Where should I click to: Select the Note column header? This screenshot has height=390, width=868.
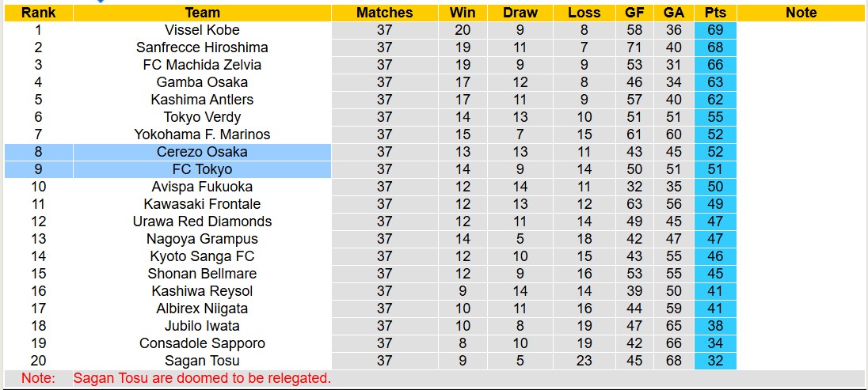tap(801, 13)
